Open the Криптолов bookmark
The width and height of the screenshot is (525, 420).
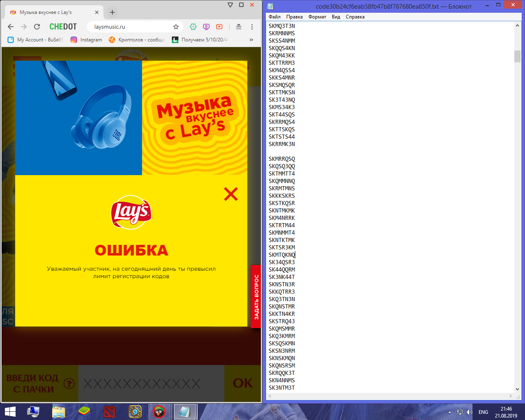(137, 40)
